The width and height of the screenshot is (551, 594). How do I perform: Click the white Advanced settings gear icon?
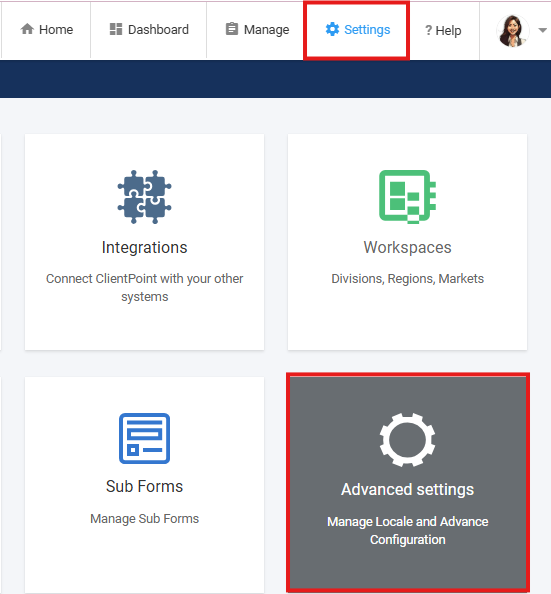point(407,440)
